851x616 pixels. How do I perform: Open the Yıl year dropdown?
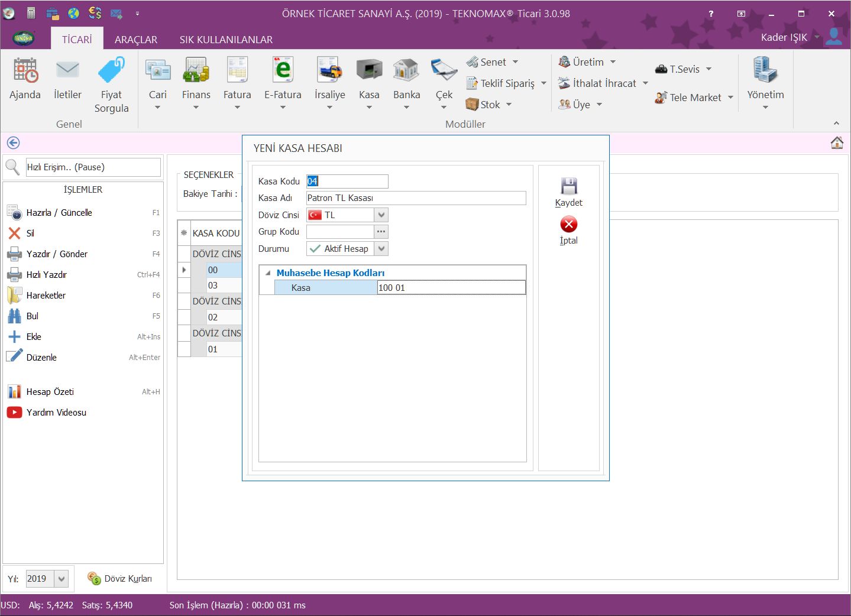62,579
